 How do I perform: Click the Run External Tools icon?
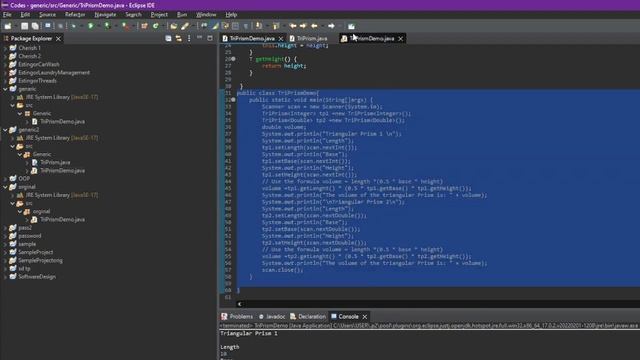point(125,26)
